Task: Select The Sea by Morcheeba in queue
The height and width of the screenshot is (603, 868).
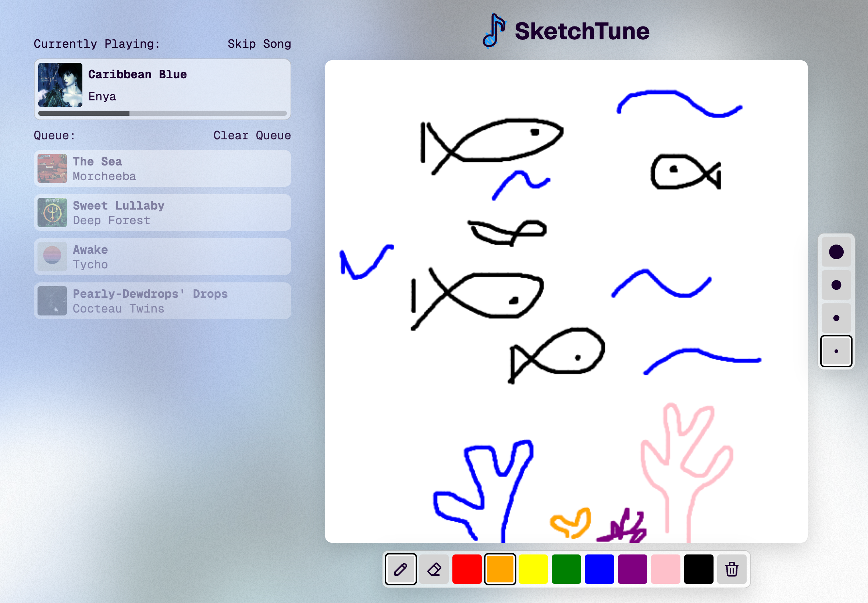Action: 163,168
